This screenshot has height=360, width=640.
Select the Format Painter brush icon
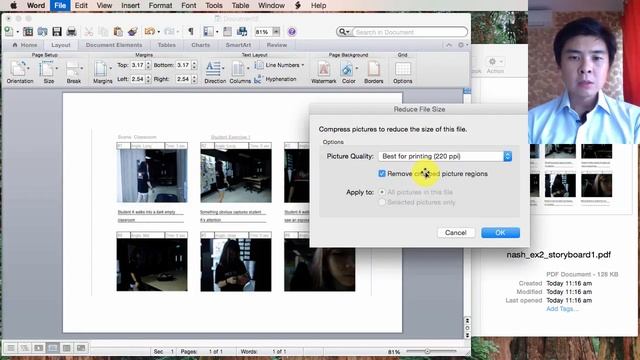click(133, 31)
